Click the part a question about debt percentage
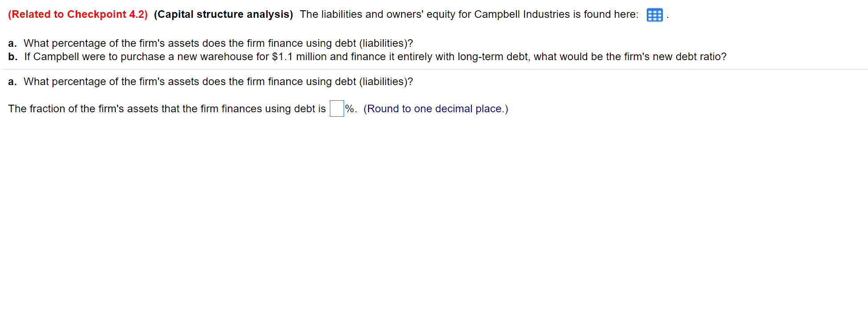The height and width of the screenshot is (323, 868). click(218, 43)
